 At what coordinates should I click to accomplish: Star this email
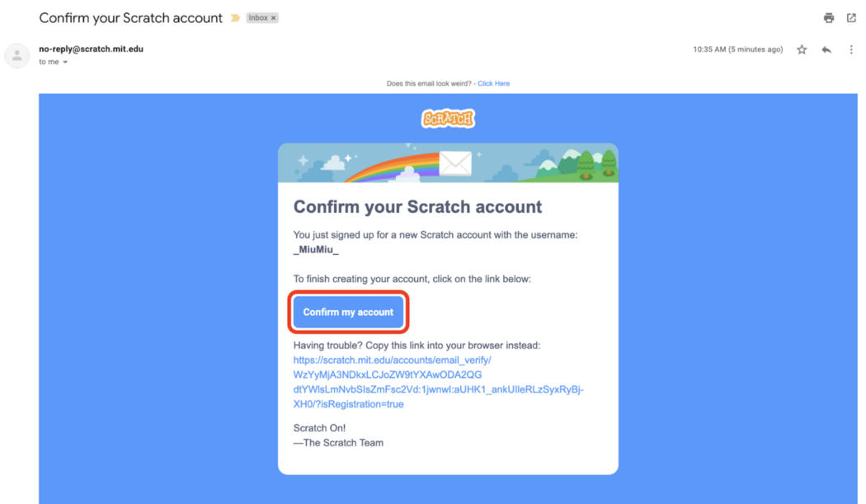(x=802, y=49)
